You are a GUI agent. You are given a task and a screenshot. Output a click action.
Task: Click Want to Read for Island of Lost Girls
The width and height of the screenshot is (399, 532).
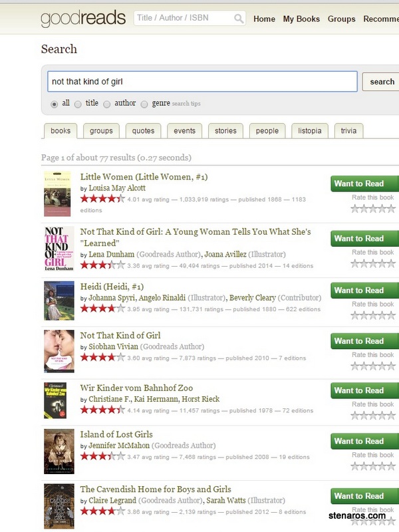click(364, 441)
